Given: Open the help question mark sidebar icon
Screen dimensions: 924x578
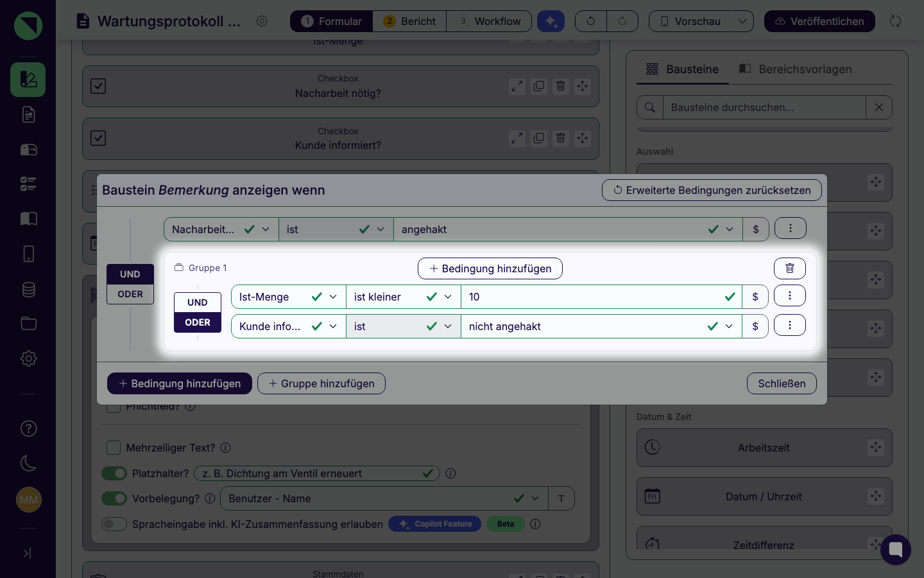Looking at the screenshot, I should pyautogui.click(x=28, y=428).
